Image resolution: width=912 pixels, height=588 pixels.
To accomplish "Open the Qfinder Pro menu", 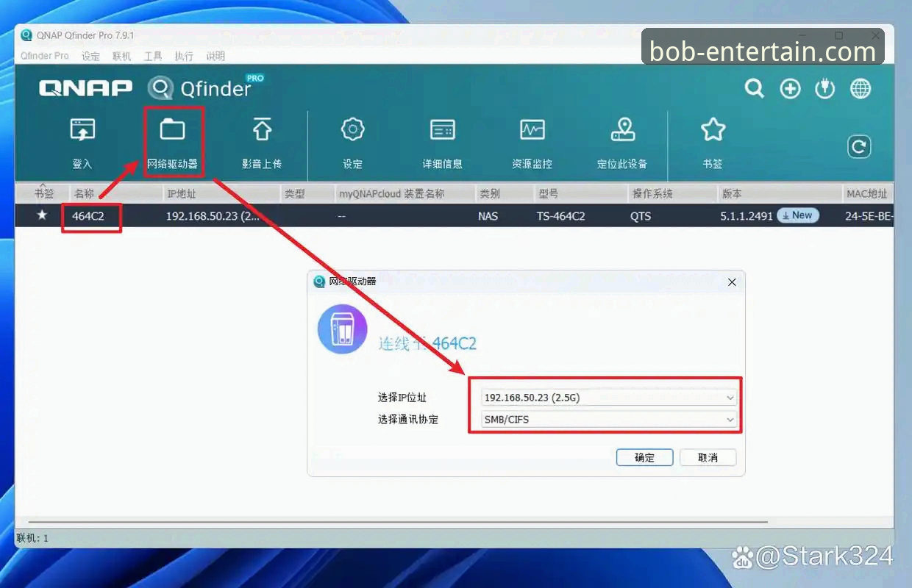I will [x=44, y=56].
